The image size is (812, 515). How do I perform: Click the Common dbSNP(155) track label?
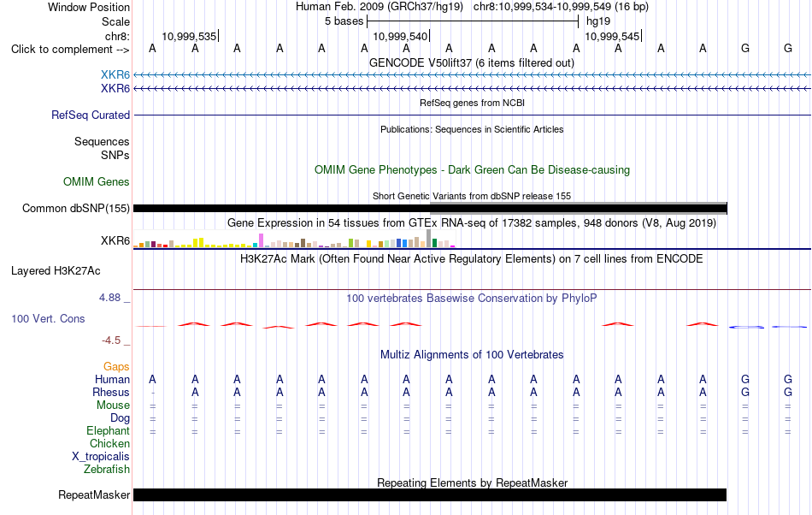[x=75, y=208]
